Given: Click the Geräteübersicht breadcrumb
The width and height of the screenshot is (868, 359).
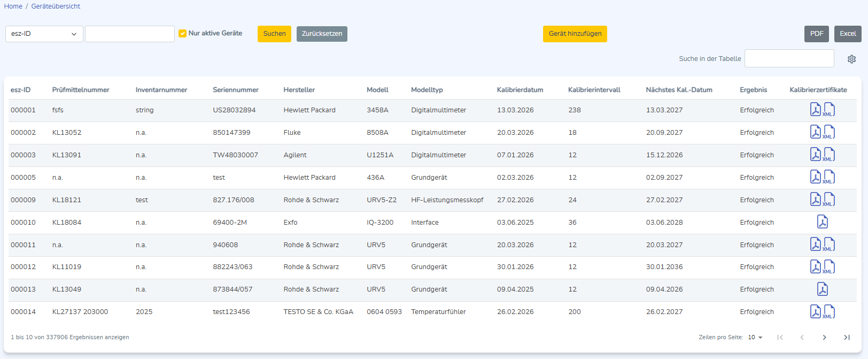Looking at the screenshot, I should tap(56, 6).
